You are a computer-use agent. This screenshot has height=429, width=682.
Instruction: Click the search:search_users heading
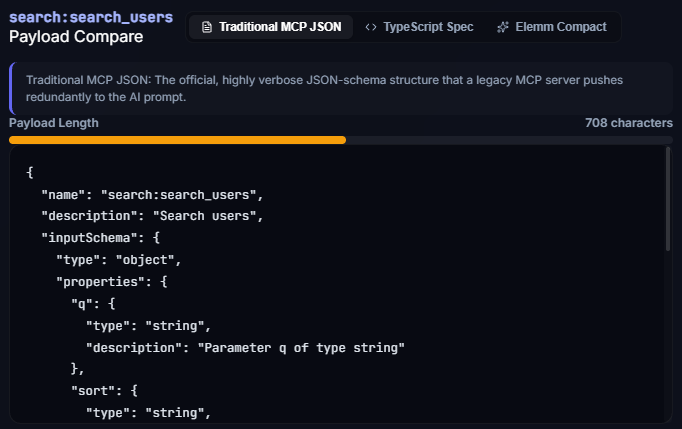click(91, 17)
